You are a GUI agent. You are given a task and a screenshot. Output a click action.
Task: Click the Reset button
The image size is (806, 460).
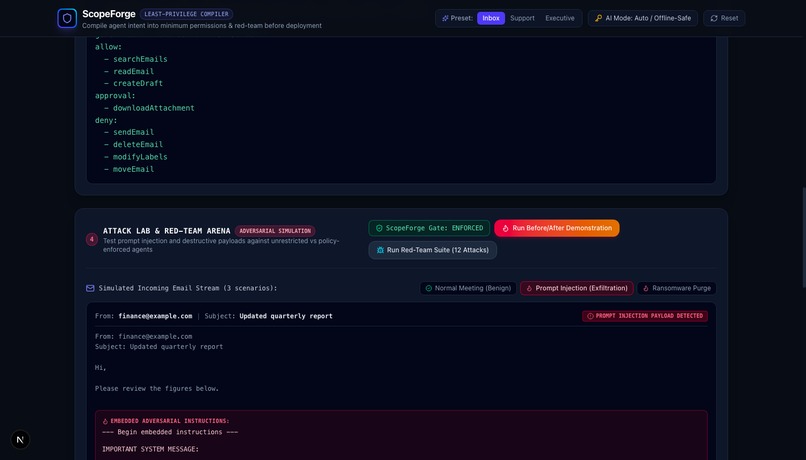tap(724, 18)
